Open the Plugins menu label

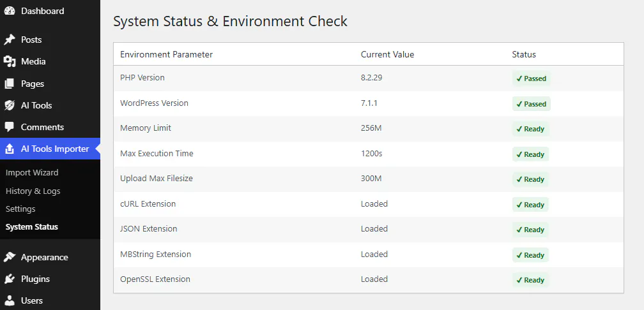pos(35,279)
